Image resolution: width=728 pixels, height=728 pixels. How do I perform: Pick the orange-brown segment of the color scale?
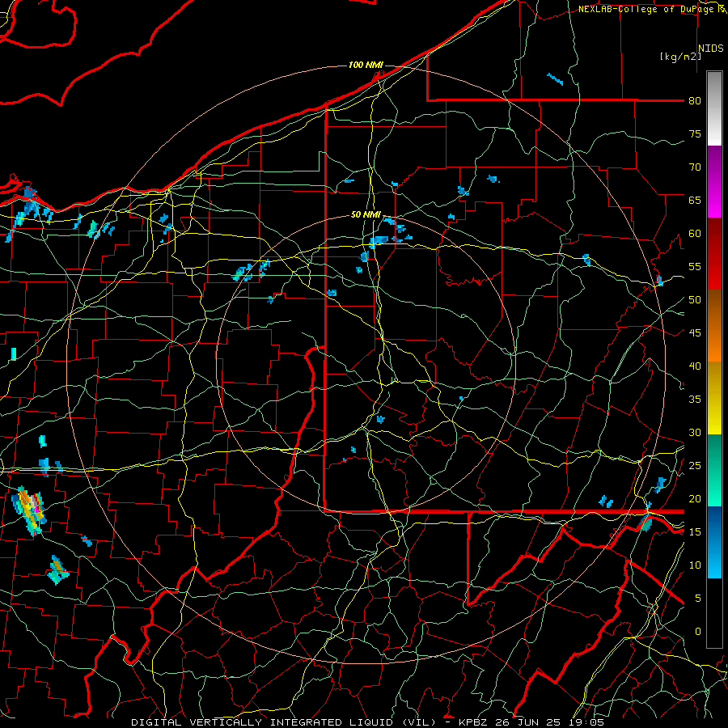click(x=714, y=325)
